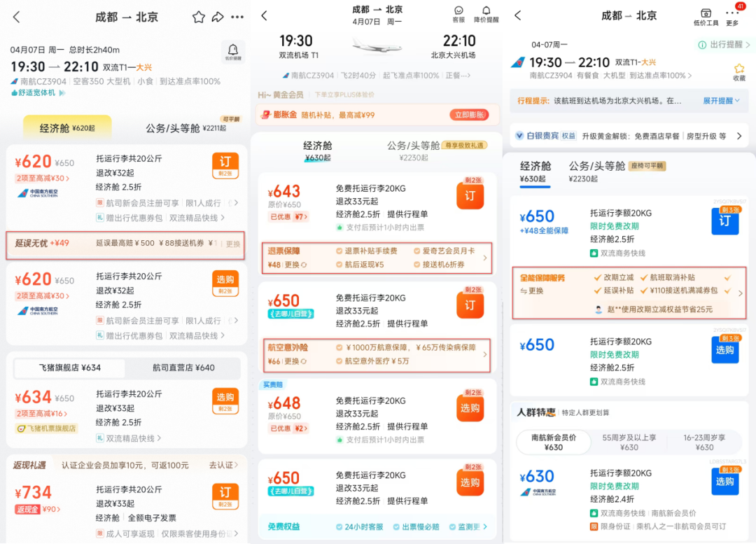Tap the 更换 swap icon in 退票保障
Viewport: 756px width, 544px height.
tap(304, 265)
